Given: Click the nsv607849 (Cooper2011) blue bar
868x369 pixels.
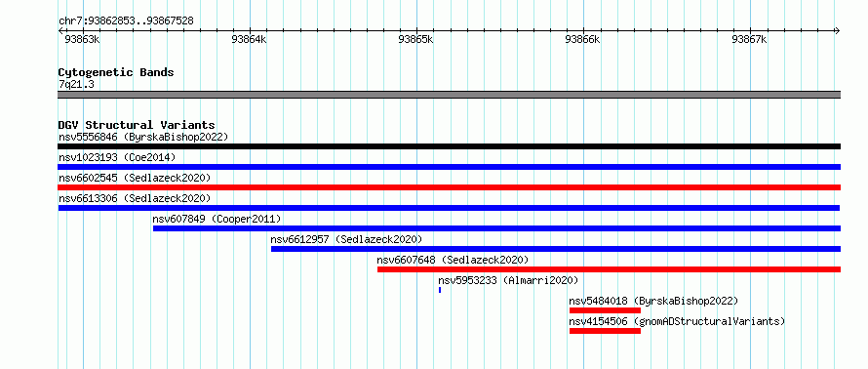Looking at the screenshot, I should pos(496,228).
